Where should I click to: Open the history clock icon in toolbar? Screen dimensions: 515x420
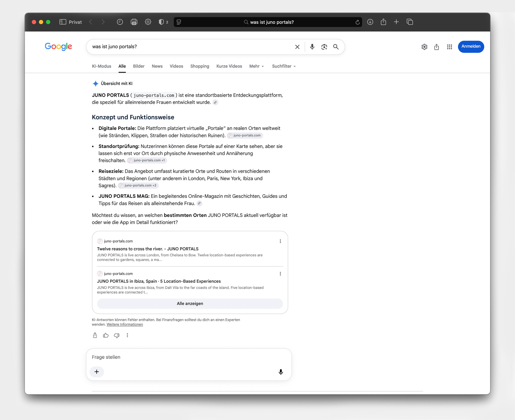[x=120, y=22]
